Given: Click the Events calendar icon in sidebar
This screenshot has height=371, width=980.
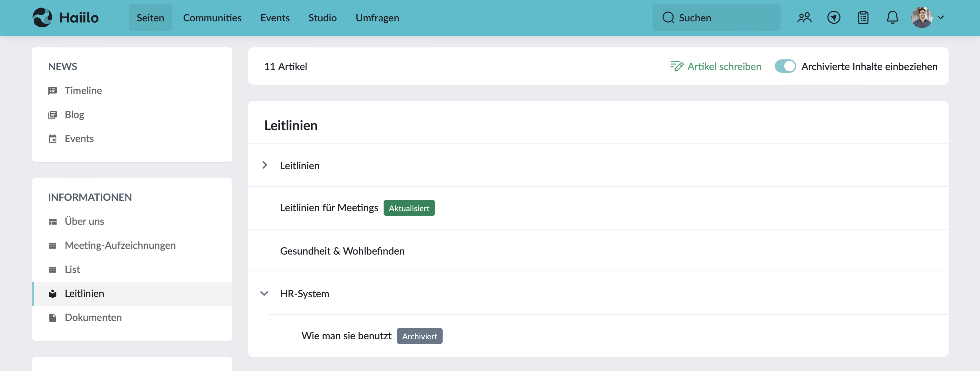Looking at the screenshot, I should click(52, 138).
